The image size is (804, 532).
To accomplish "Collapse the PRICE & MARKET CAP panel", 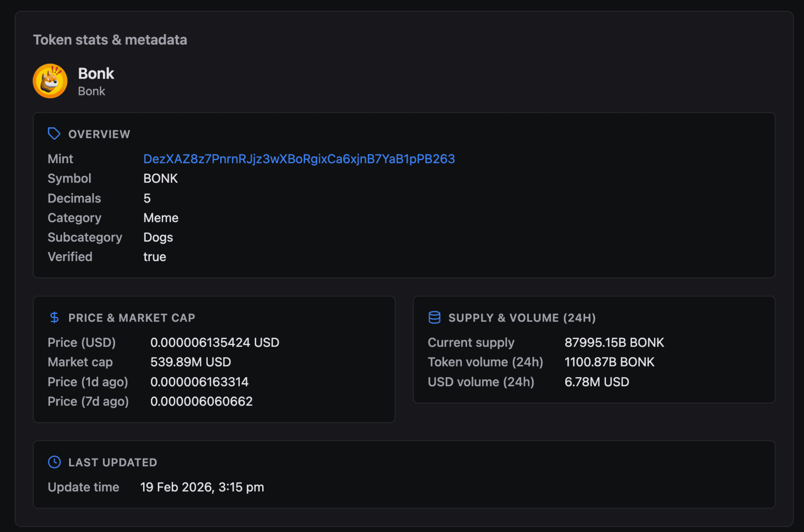I will tap(131, 318).
